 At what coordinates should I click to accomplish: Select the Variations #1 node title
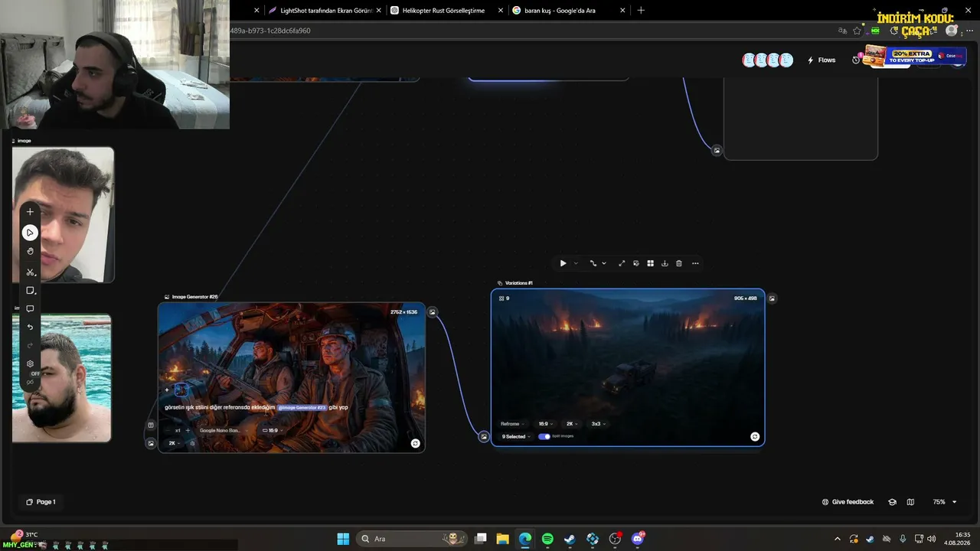coord(518,283)
